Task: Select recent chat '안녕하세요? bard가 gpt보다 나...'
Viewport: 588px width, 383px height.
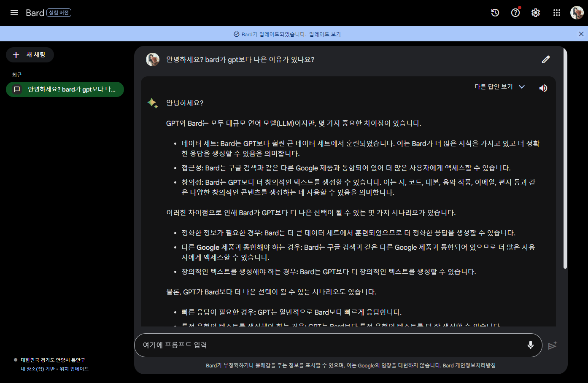Action: pyautogui.click(x=65, y=89)
